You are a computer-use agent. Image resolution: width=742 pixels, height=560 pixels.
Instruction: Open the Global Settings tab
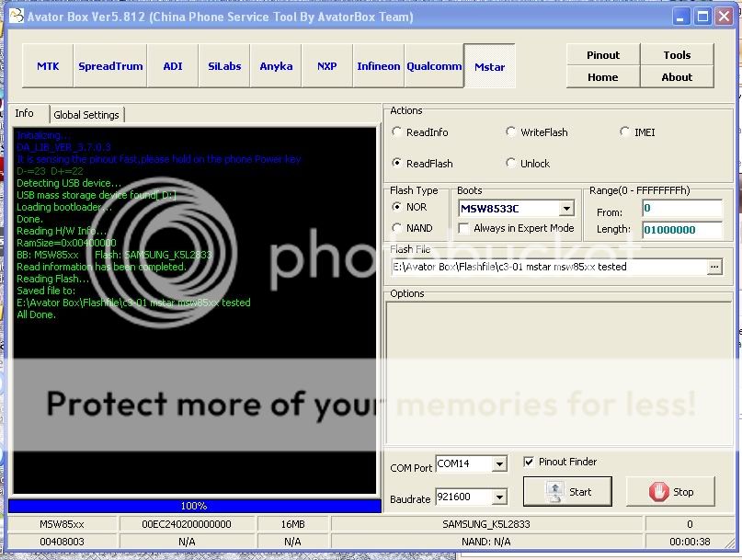coord(86,115)
